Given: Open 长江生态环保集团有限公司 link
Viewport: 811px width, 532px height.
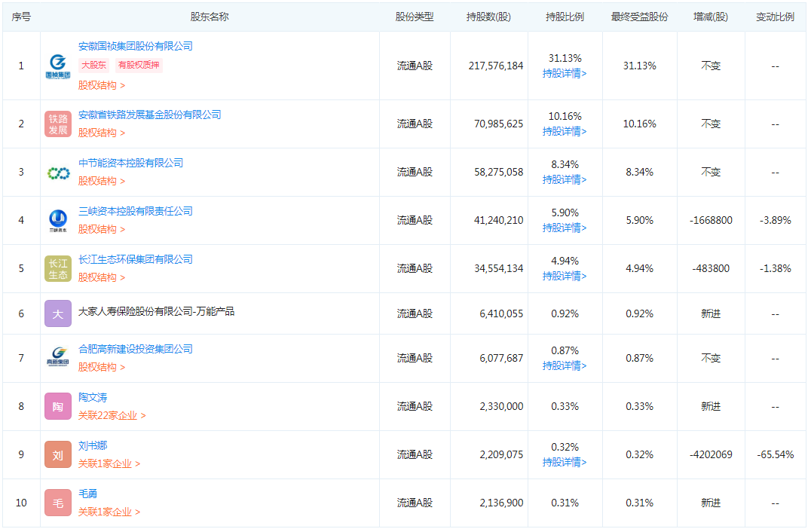Looking at the screenshot, I should click(135, 259).
